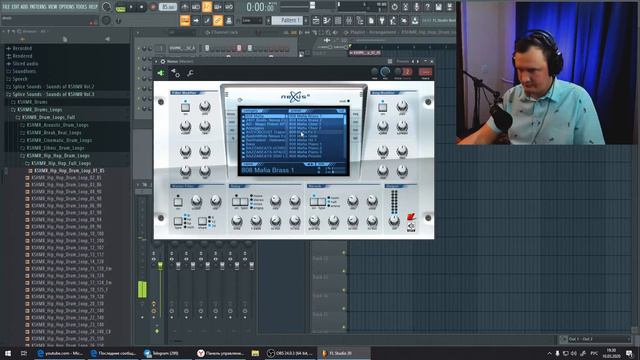
Task: Select stereo delay mode in Nexus
Action: pos(258,200)
